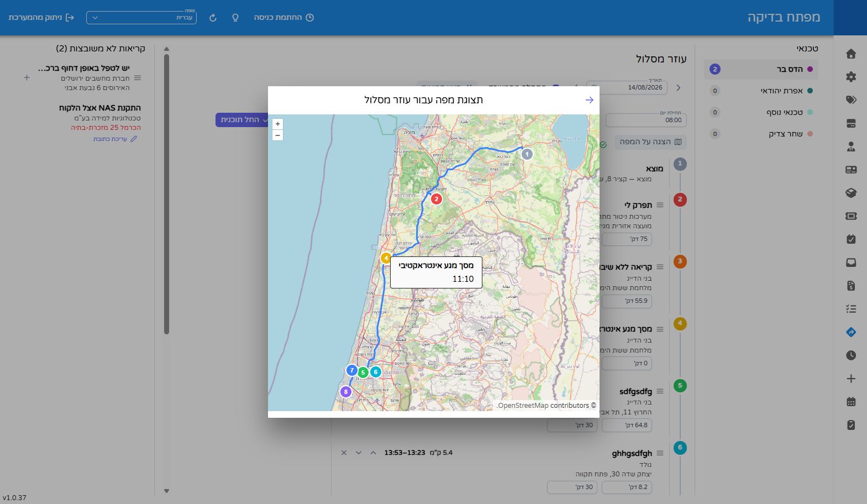Viewport: 867px width, 504px height.
Task: Click teal map marker number 6
Action: click(375, 372)
